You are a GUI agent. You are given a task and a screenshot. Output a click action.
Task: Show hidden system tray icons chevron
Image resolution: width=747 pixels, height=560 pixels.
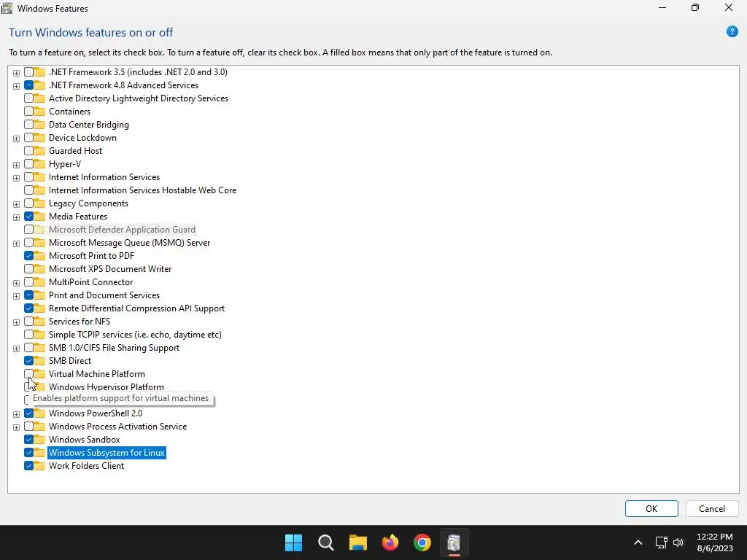click(638, 542)
